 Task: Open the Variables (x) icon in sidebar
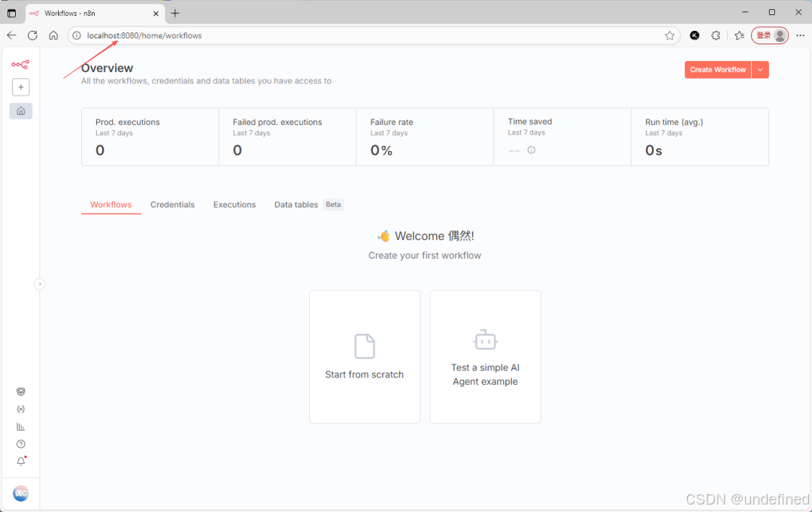(x=21, y=409)
